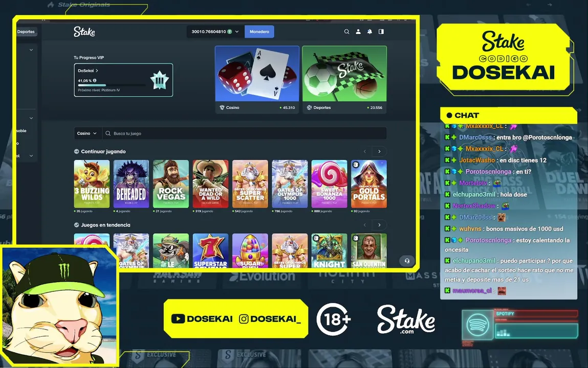This screenshot has width=588, height=368.
Task: Open the Superstar Sevens trending game
Action: point(210,250)
